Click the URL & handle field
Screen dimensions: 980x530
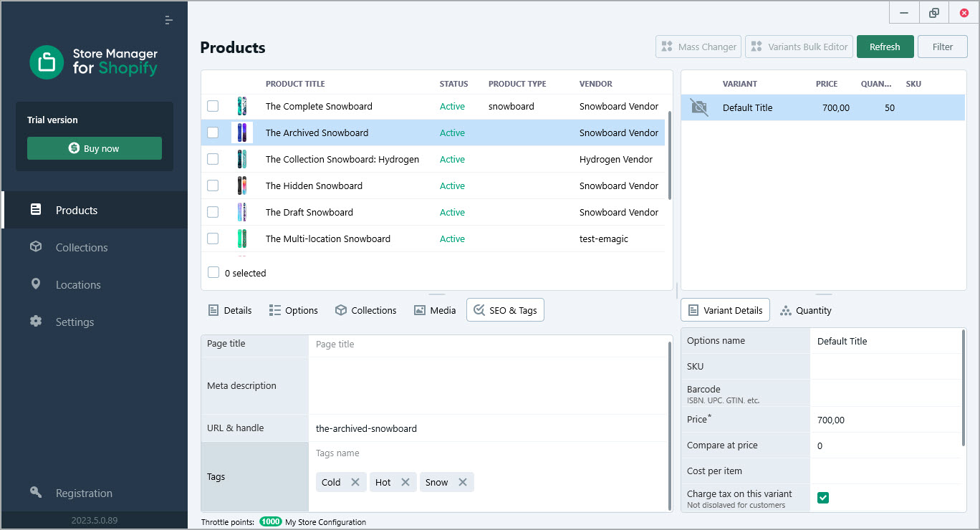coord(487,428)
